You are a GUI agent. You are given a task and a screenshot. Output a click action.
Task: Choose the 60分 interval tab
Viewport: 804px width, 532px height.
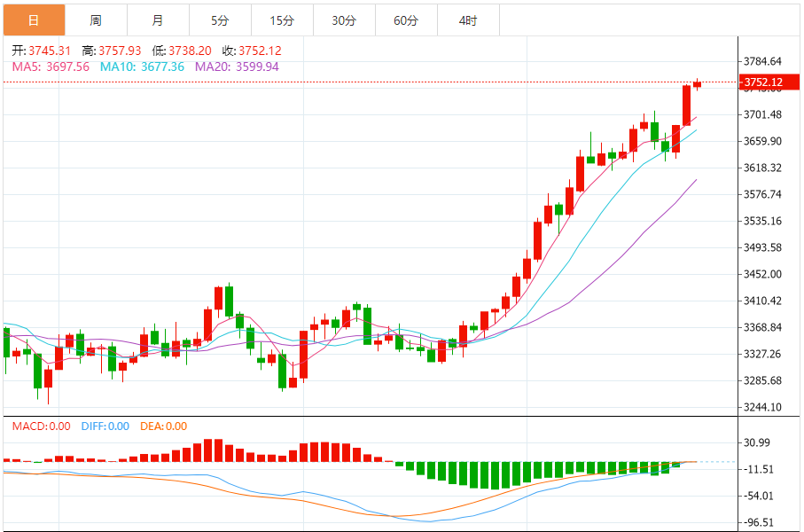[406, 20]
